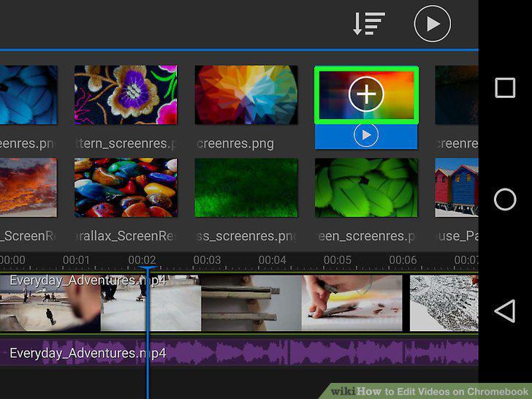Click the 00:06 mark on the time ruler
532x399 pixels.
pos(403,260)
